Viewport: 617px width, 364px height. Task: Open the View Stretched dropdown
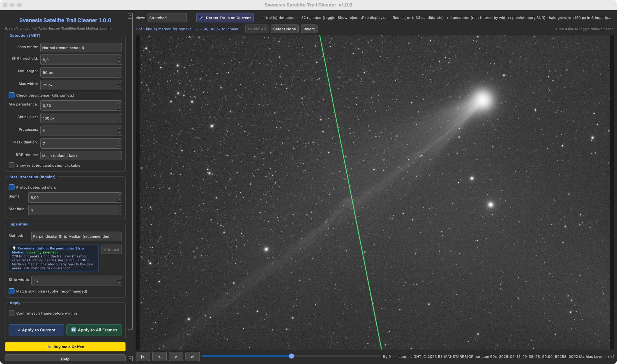click(x=167, y=18)
